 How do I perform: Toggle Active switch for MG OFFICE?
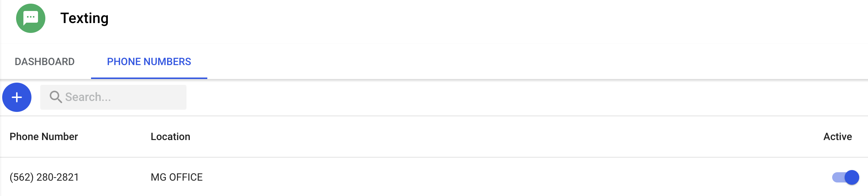click(x=845, y=178)
